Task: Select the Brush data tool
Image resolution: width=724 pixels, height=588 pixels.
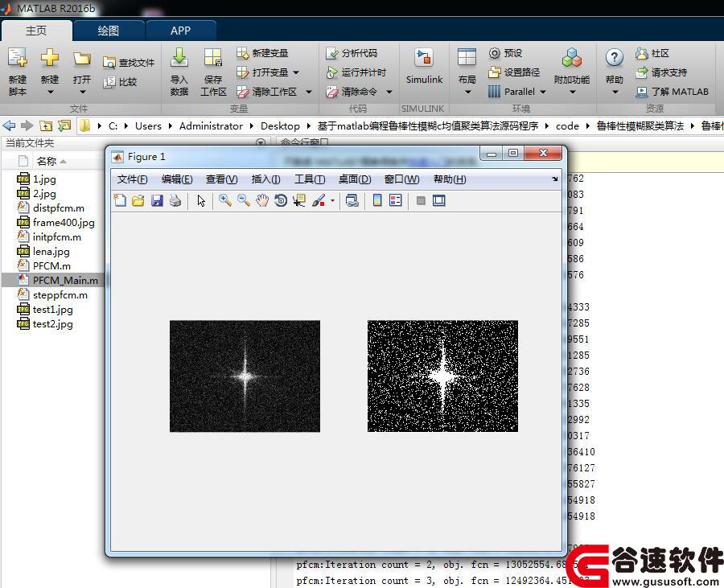Action: tap(319, 201)
